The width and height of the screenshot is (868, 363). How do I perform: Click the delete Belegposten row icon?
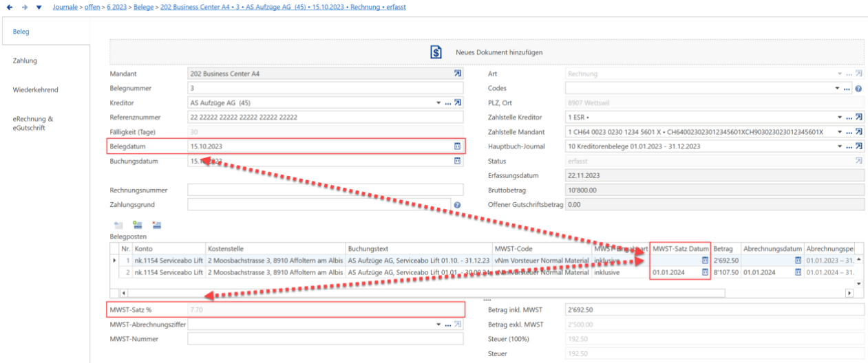coord(156,224)
